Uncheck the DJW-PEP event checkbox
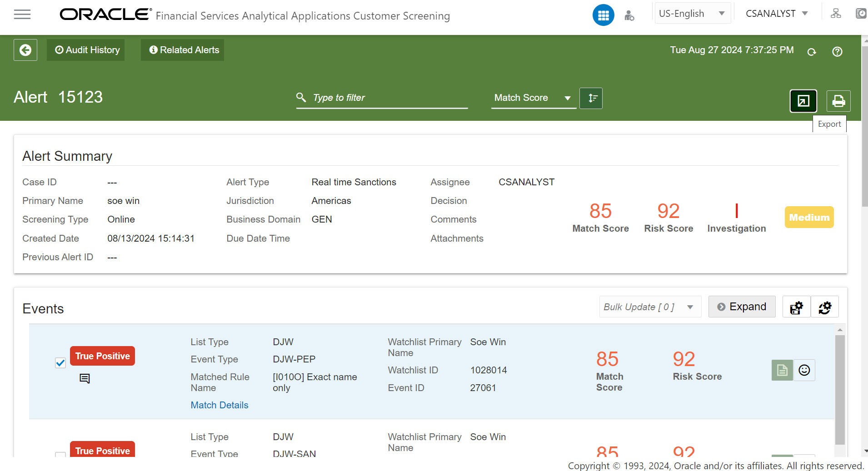Viewport: 868px width, 471px height. (60, 363)
